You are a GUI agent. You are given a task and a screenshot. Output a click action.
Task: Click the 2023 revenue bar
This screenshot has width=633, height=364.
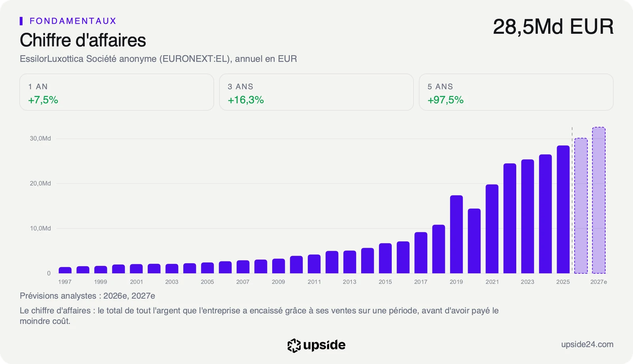coord(527,216)
